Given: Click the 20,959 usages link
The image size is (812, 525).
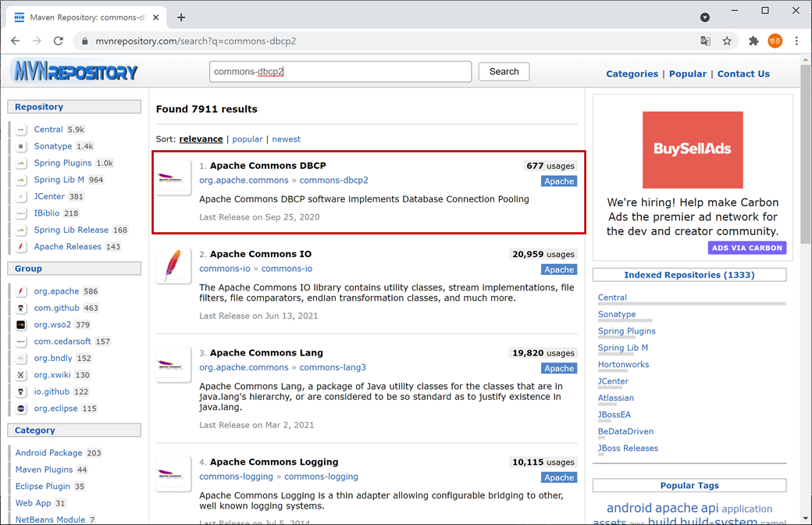Looking at the screenshot, I should [543, 255].
